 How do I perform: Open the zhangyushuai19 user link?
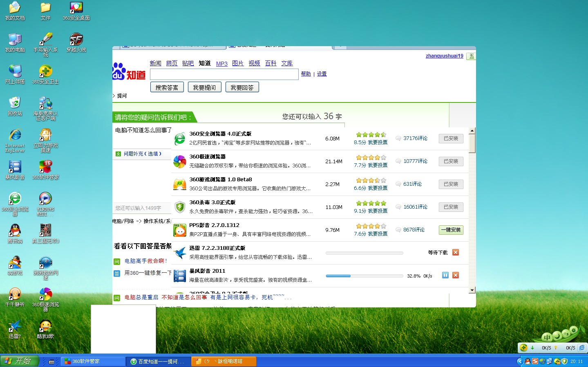pos(445,56)
